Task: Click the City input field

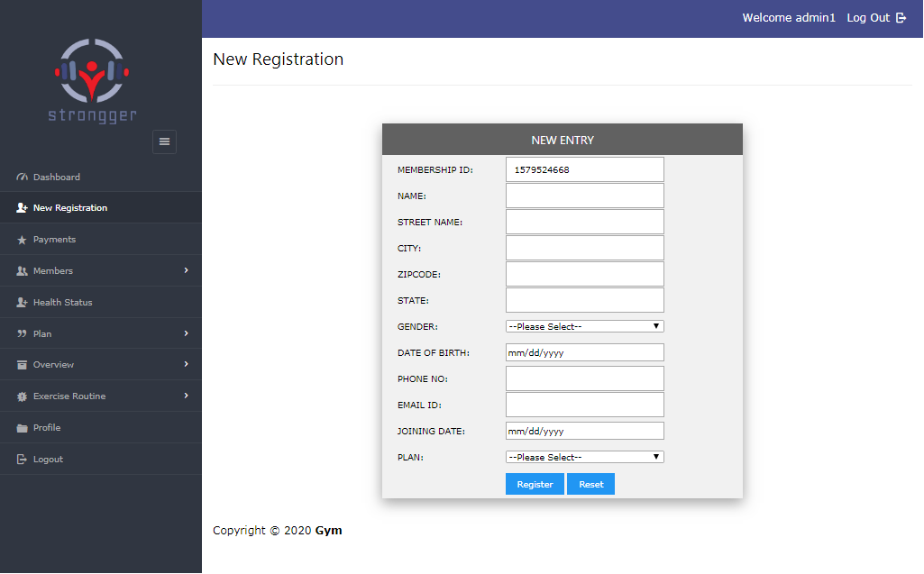Action: 584,248
